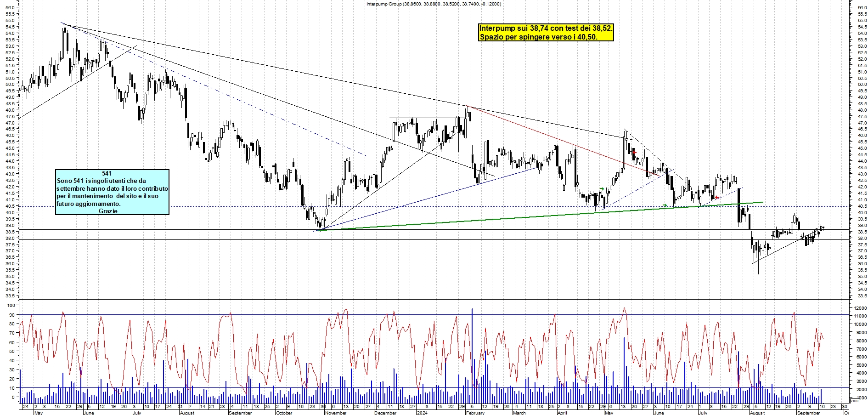Click the '4000' volume axis value

coord(862,373)
